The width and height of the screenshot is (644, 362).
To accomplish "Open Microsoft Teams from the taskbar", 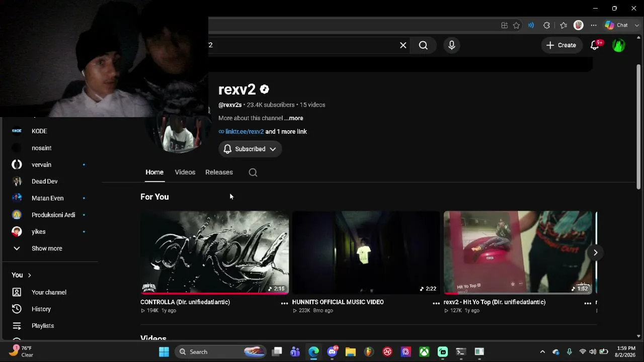I will coord(295,352).
